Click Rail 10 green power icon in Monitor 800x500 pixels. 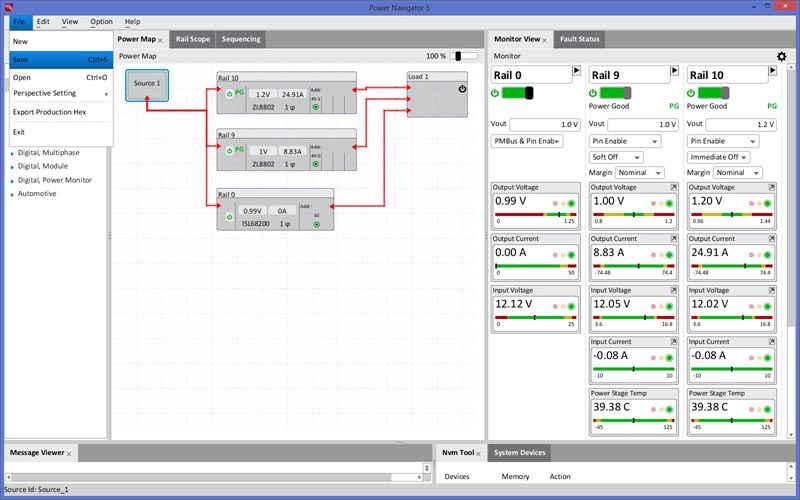click(x=690, y=93)
